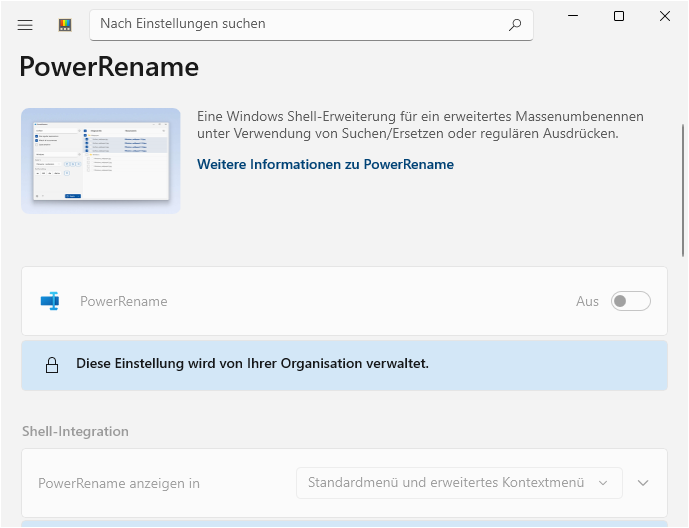Click the 'PowerRename' label in the toggle card

click(x=123, y=301)
